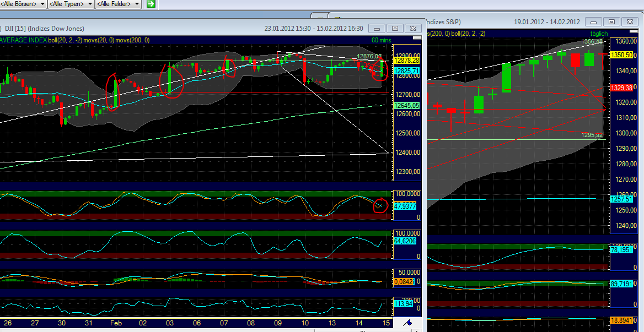
Task: Click the cyan 12825,71 last price label
Action: point(406,70)
